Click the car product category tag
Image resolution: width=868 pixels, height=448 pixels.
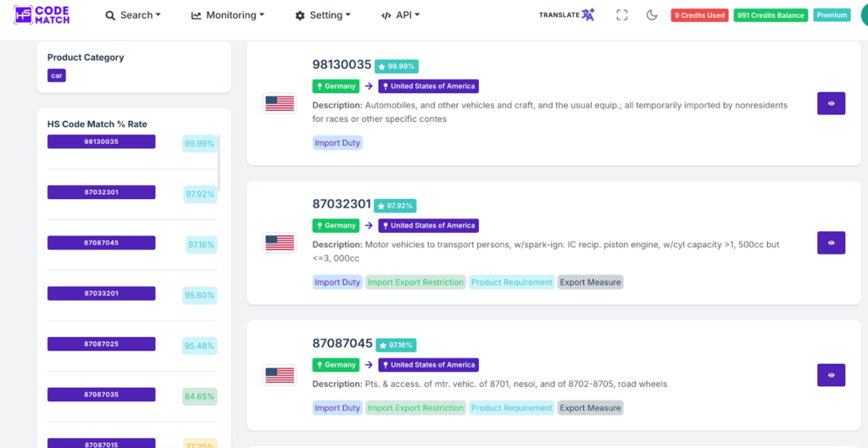pos(57,75)
